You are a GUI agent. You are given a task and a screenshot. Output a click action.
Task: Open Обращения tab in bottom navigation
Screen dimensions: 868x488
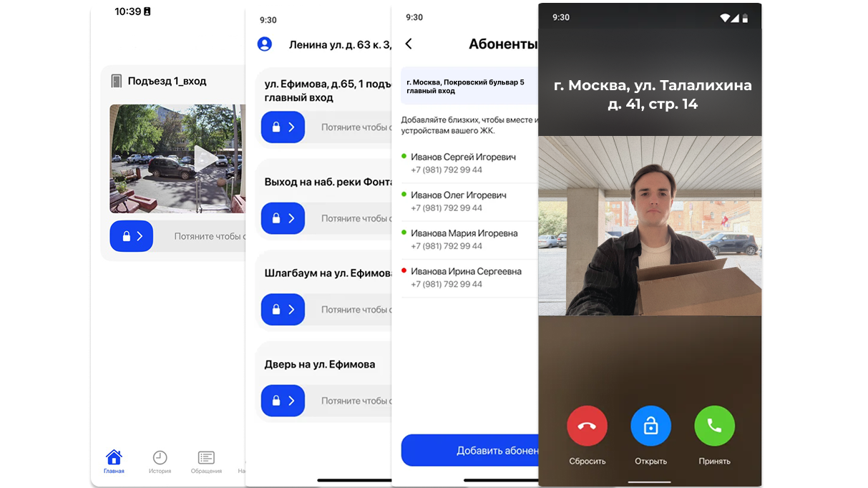[206, 462]
